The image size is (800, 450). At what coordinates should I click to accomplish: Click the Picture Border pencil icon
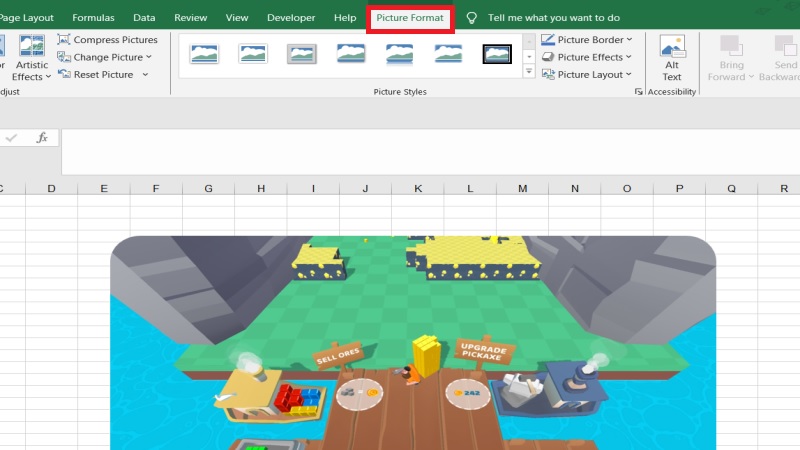click(x=548, y=39)
